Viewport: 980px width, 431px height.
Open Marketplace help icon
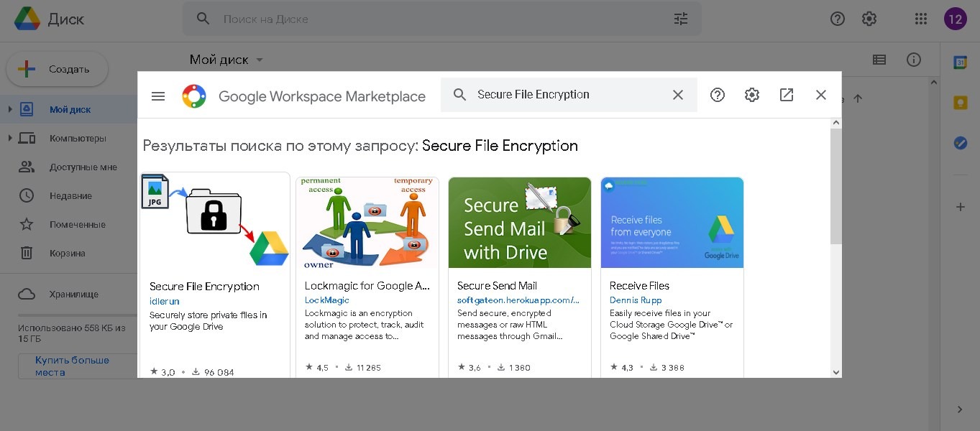717,95
